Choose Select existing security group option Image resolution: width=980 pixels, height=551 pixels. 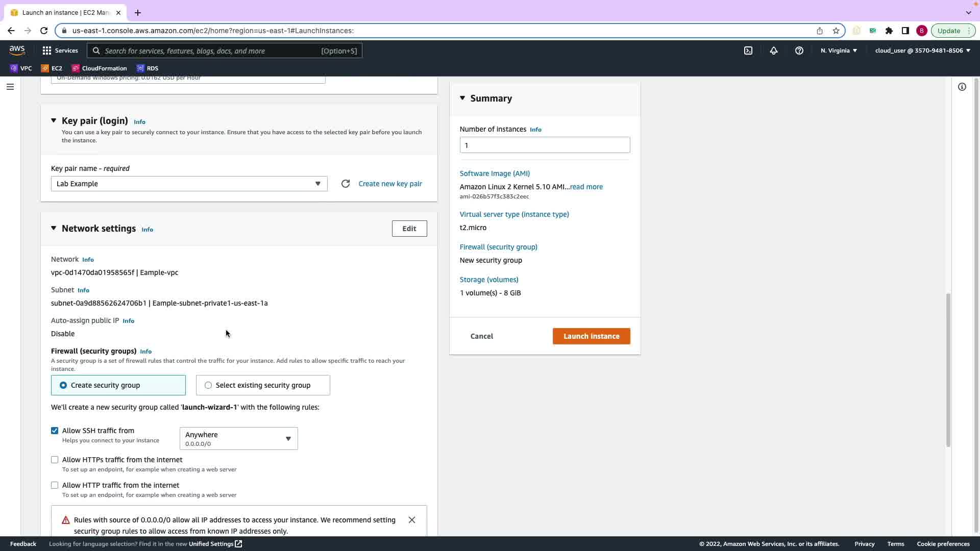click(208, 385)
